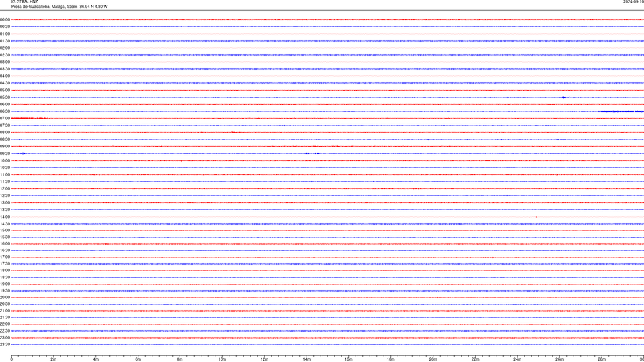Viewport: 644px width, 362px height.
Task: Click the 23:30 time label
Action: [x=5, y=345]
